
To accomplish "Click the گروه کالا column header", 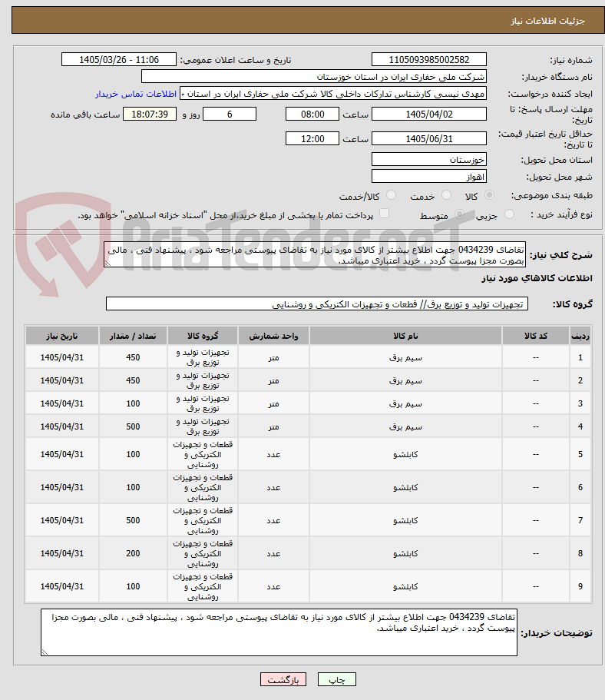I will (x=203, y=336).
